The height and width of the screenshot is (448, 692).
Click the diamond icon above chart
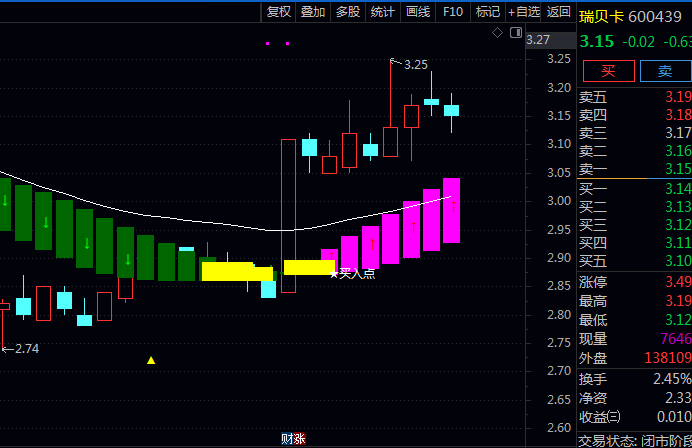click(x=497, y=33)
